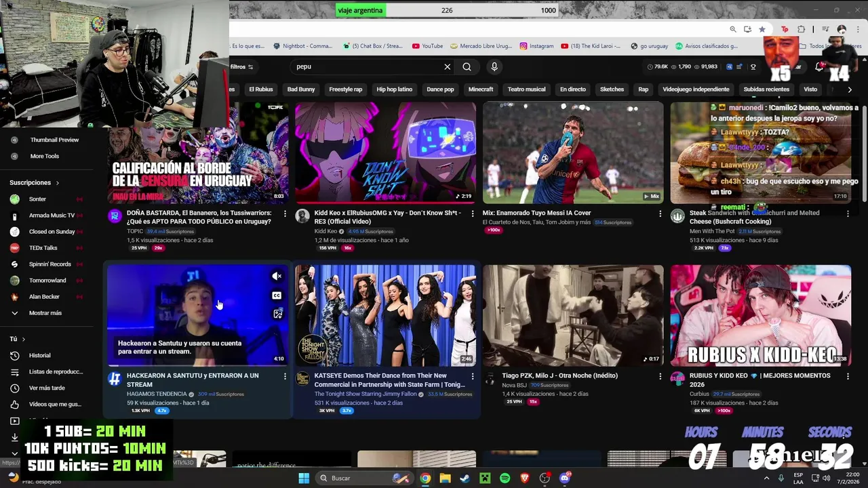
Task: Open the Thumbnail Preview tool
Action: tap(54, 140)
